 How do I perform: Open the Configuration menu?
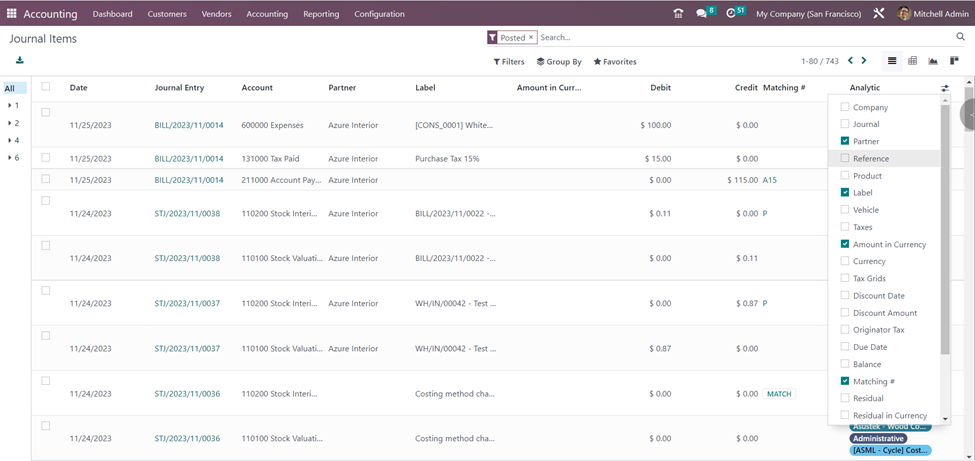pyautogui.click(x=379, y=14)
